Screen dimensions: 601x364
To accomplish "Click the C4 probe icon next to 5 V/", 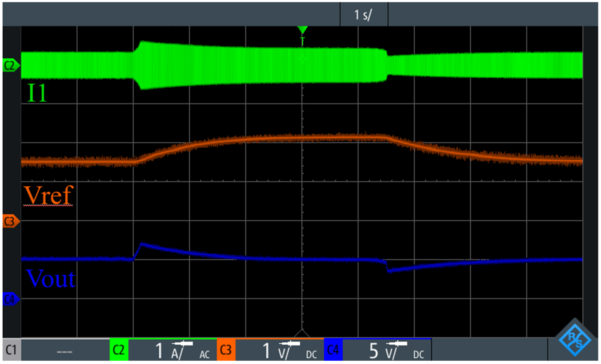I will tap(397, 344).
